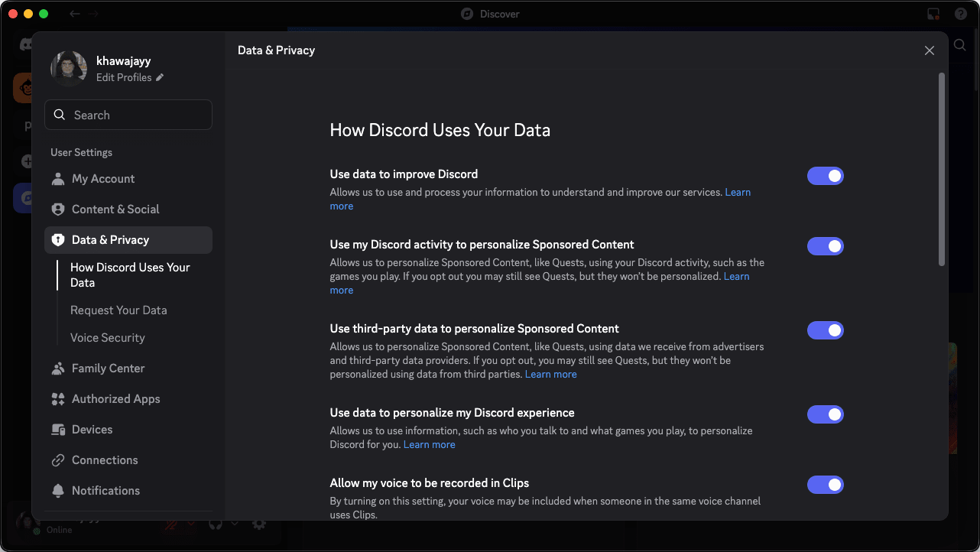Select the Content & Social shield icon
The image size is (980, 552).
pos(58,209)
